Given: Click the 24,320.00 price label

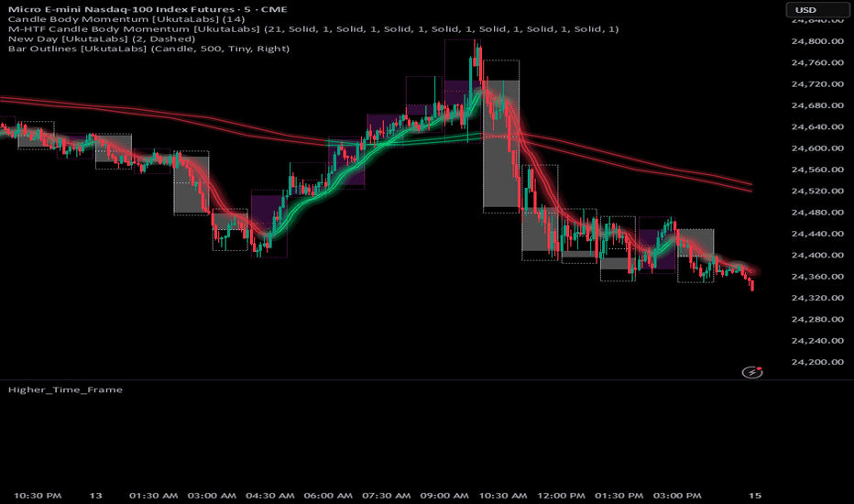Looking at the screenshot, I should pos(817,298).
